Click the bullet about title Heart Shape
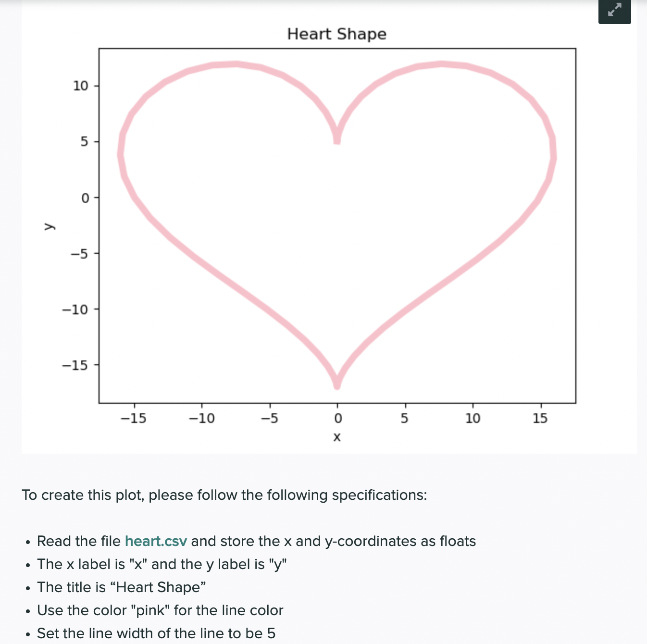The height and width of the screenshot is (644, 647). pyautogui.click(x=122, y=587)
